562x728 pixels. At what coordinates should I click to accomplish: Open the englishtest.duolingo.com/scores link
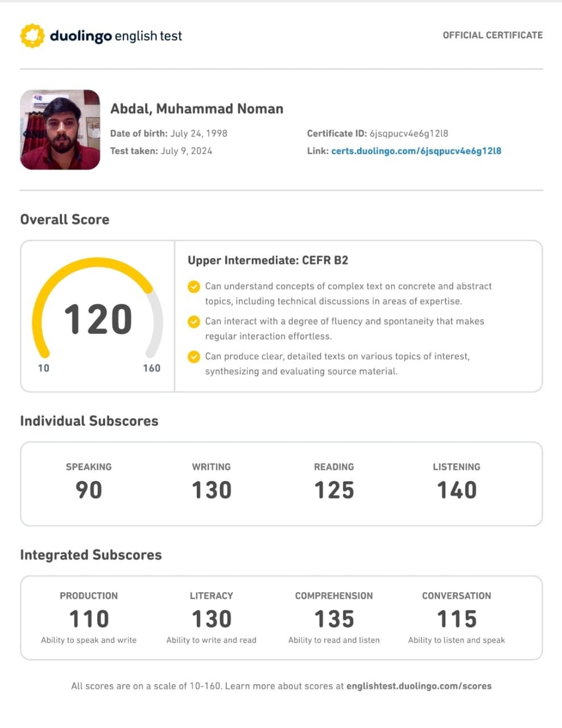coord(419,686)
